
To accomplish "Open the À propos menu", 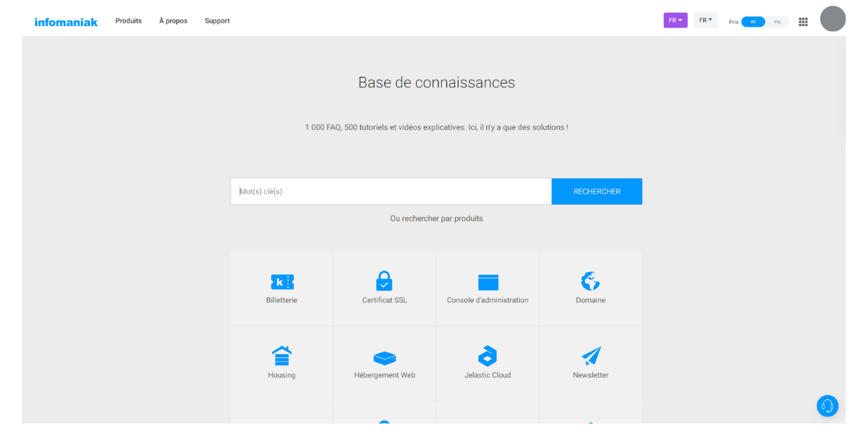I will [x=174, y=21].
